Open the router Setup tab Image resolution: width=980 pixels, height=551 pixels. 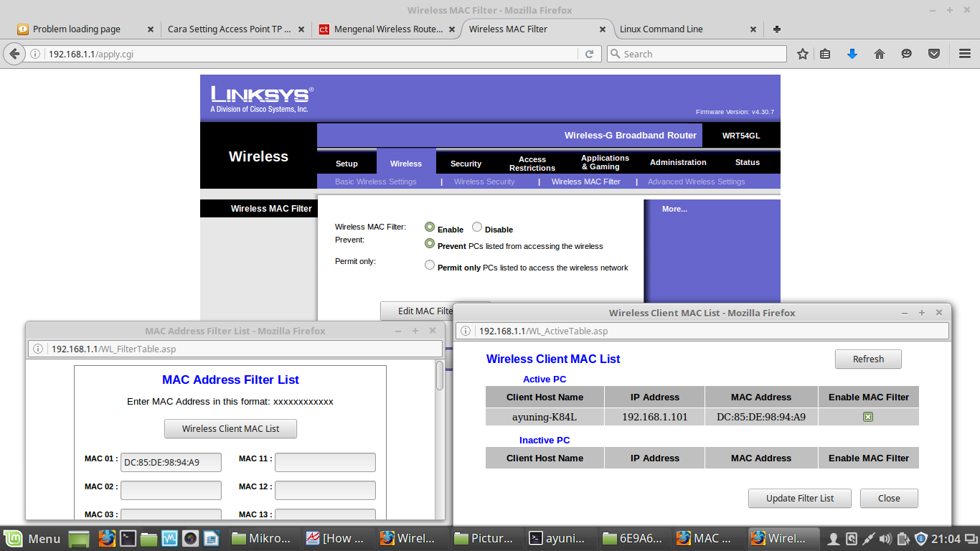click(347, 164)
